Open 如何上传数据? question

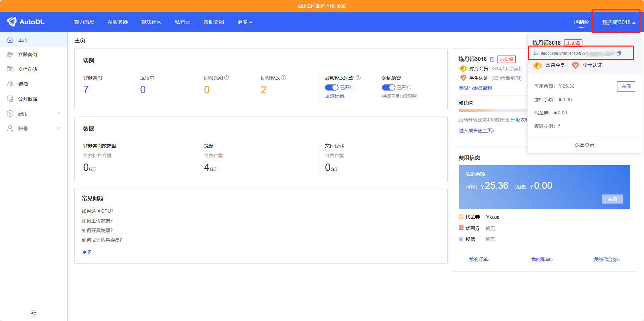(x=97, y=221)
